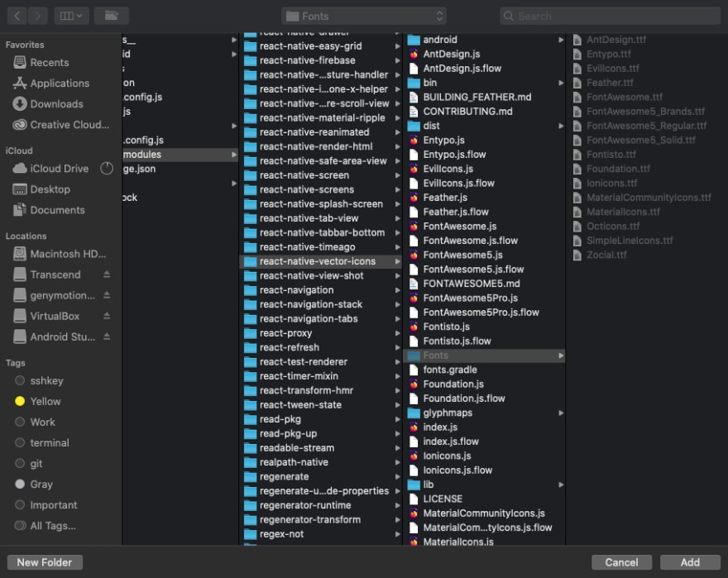
Task: Select the FONTAWESOME5.md file
Action: (484, 284)
